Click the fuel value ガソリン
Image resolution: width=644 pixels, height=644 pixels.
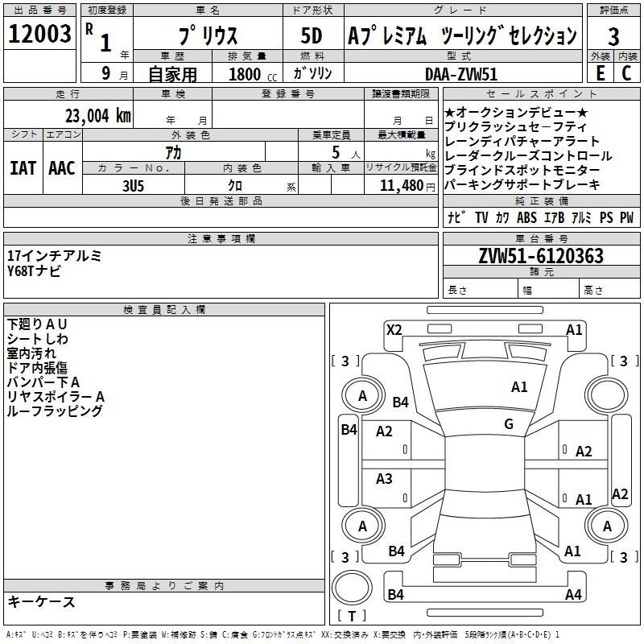[x=312, y=73]
